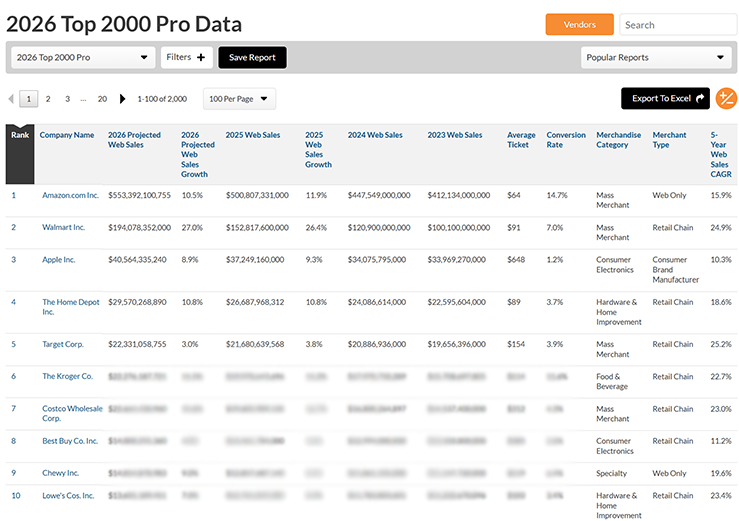Click the Save Report button
739x521 pixels.
coord(252,58)
